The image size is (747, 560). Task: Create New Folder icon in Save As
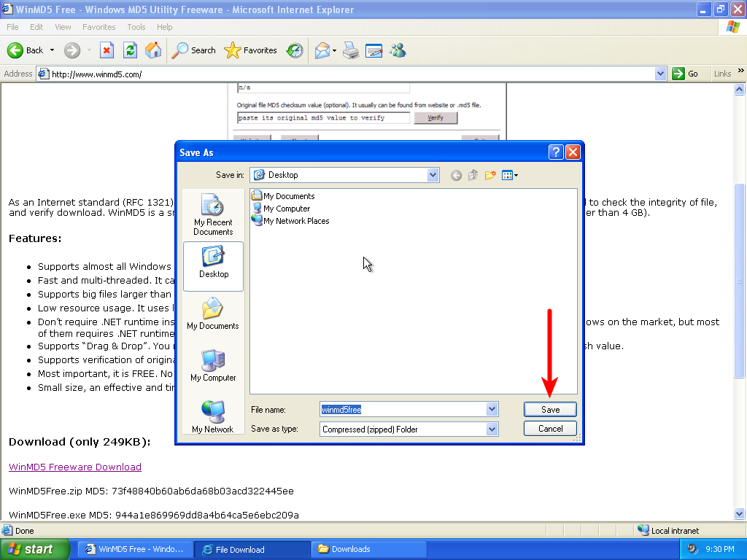pyautogui.click(x=490, y=175)
